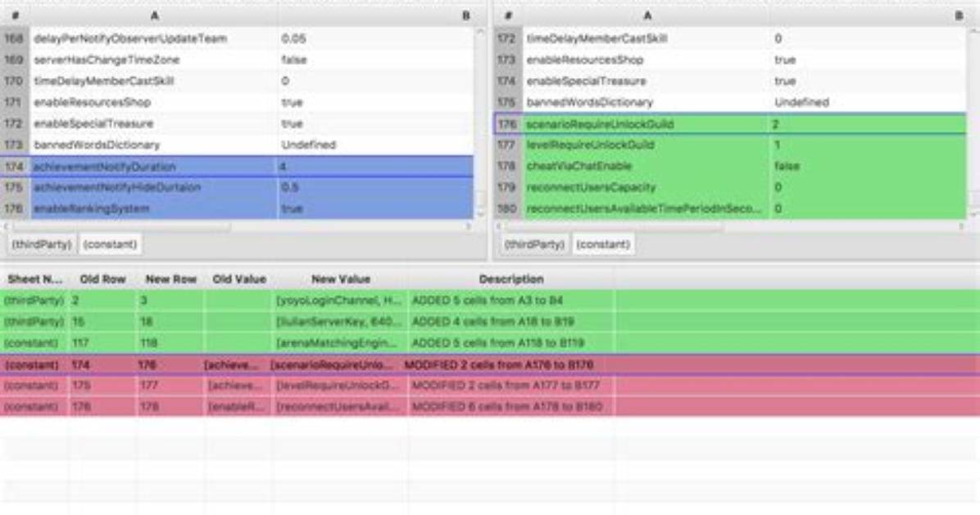
Task: Select right row cheatViaChatEnable
Action: (730, 166)
